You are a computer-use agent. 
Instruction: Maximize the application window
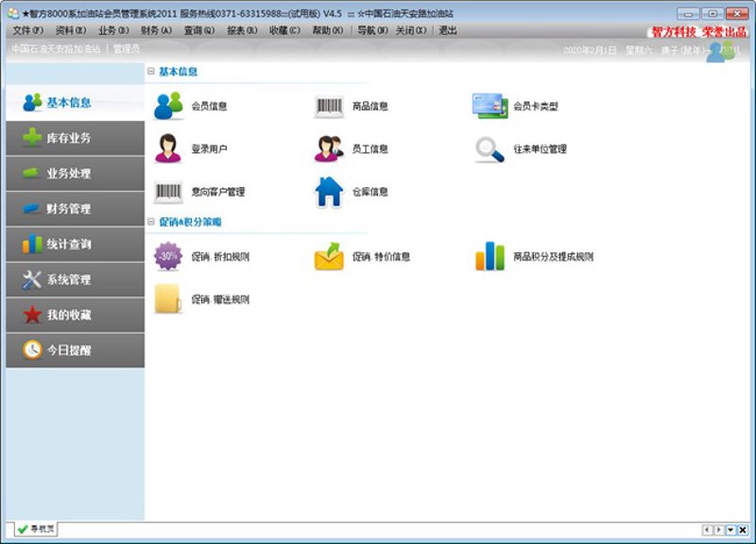point(713,13)
